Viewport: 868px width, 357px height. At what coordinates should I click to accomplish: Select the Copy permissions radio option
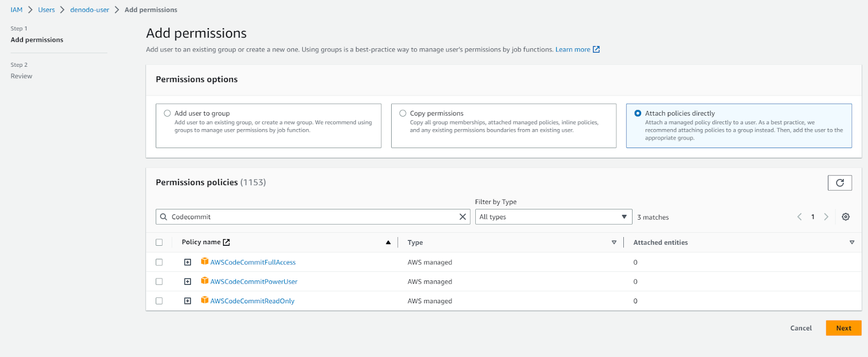(403, 113)
